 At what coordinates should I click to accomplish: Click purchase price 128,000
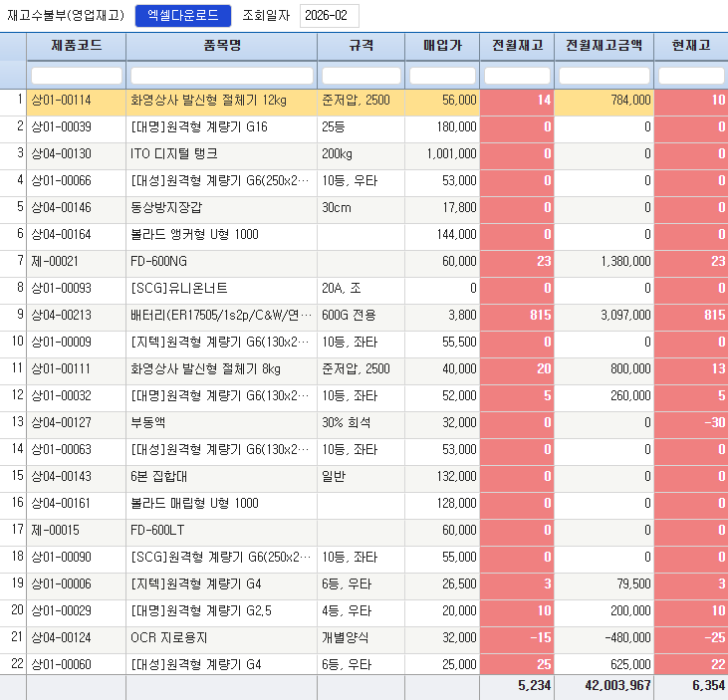[x=456, y=504]
